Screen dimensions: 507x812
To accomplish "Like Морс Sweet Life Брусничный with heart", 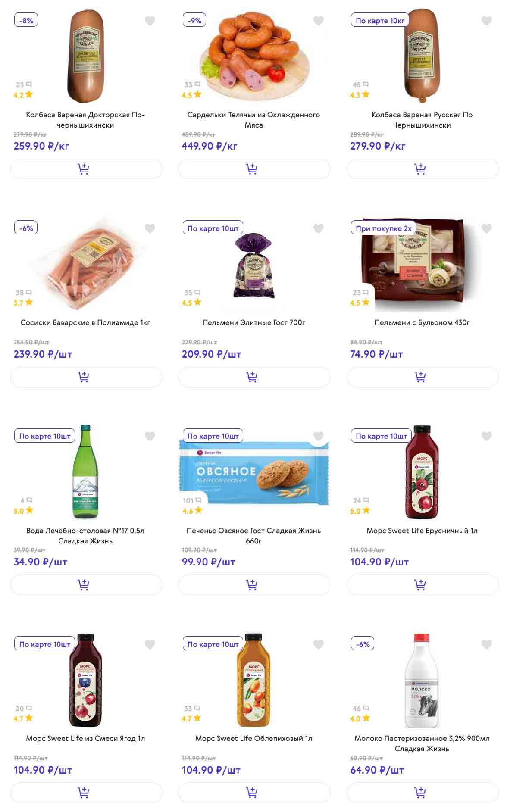I will (486, 436).
